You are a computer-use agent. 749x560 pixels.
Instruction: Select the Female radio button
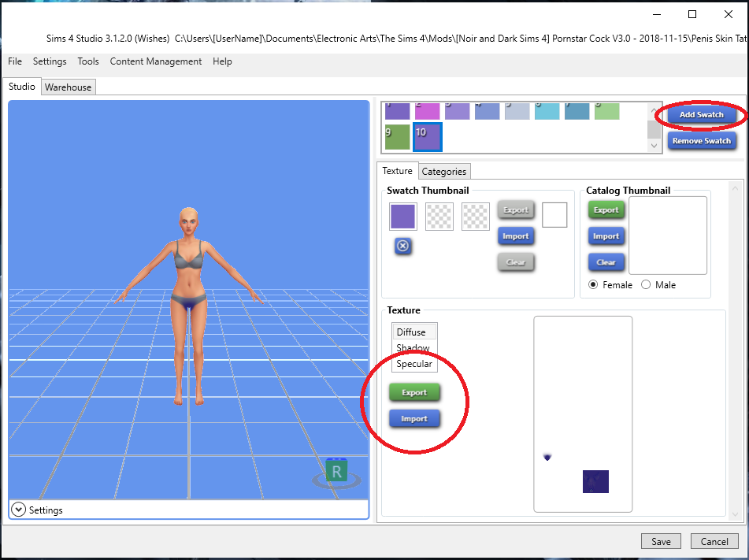tap(593, 285)
